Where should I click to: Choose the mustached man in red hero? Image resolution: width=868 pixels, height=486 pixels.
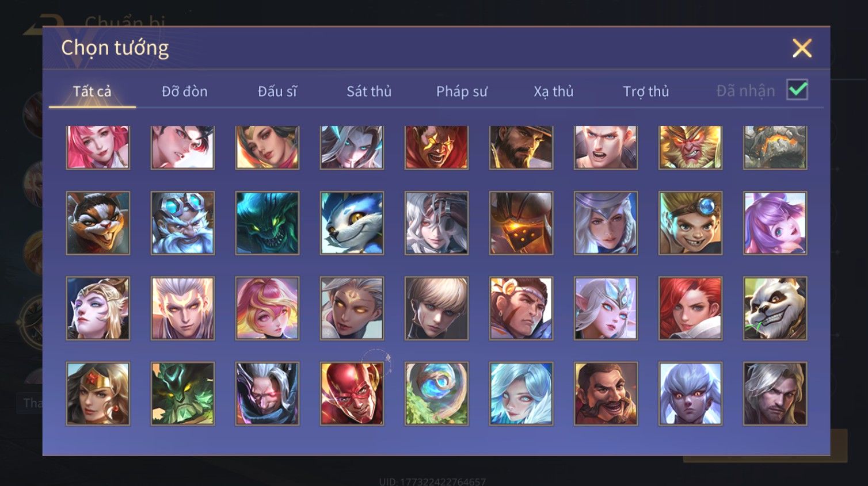(606, 393)
